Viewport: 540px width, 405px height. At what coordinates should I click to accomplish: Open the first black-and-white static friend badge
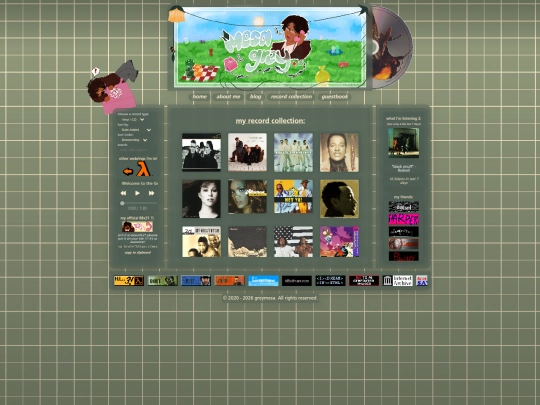[x=403, y=207]
